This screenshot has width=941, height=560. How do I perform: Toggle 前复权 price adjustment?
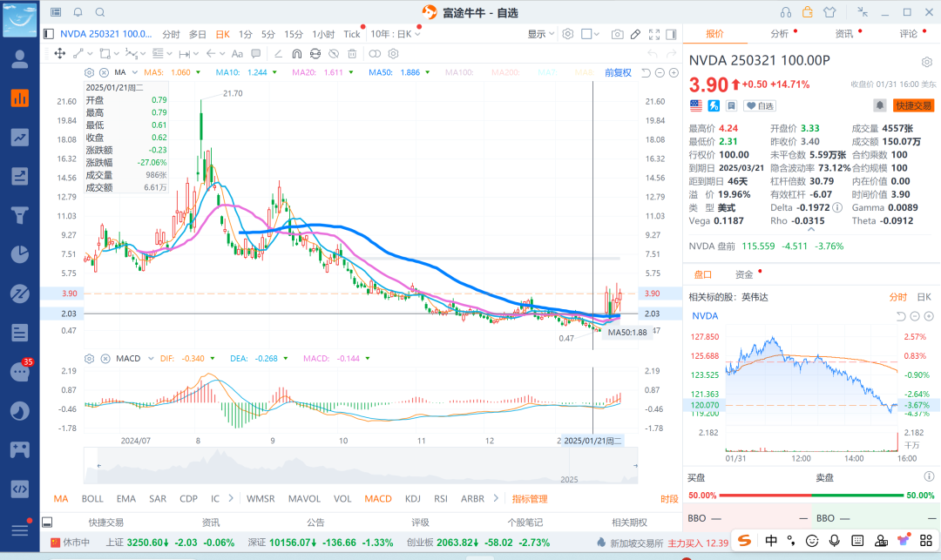click(x=618, y=72)
